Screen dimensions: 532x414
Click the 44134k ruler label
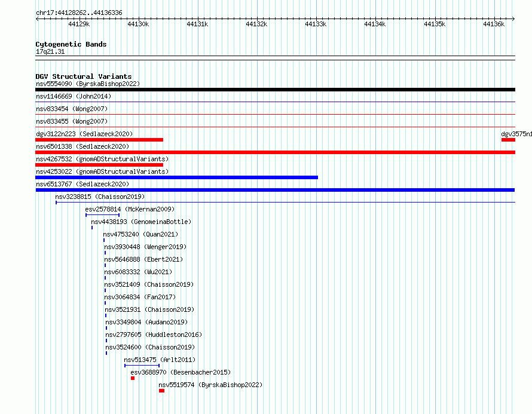pos(375,24)
